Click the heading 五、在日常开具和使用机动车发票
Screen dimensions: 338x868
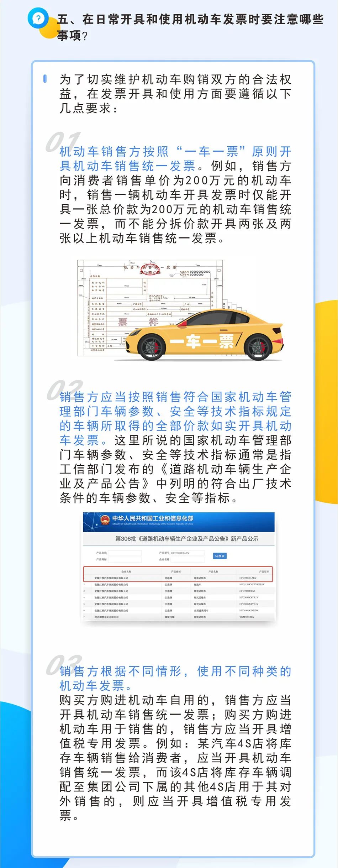coord(190,20)
